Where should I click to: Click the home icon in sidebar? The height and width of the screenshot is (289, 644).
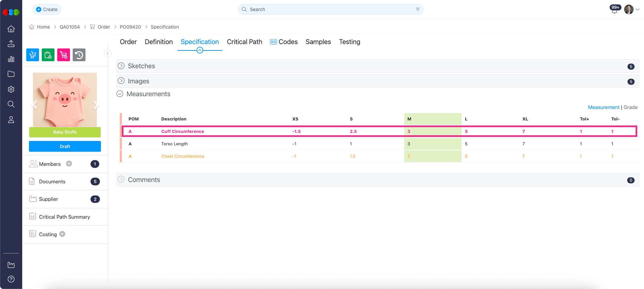pyautogui.click(x=11, y=29)
